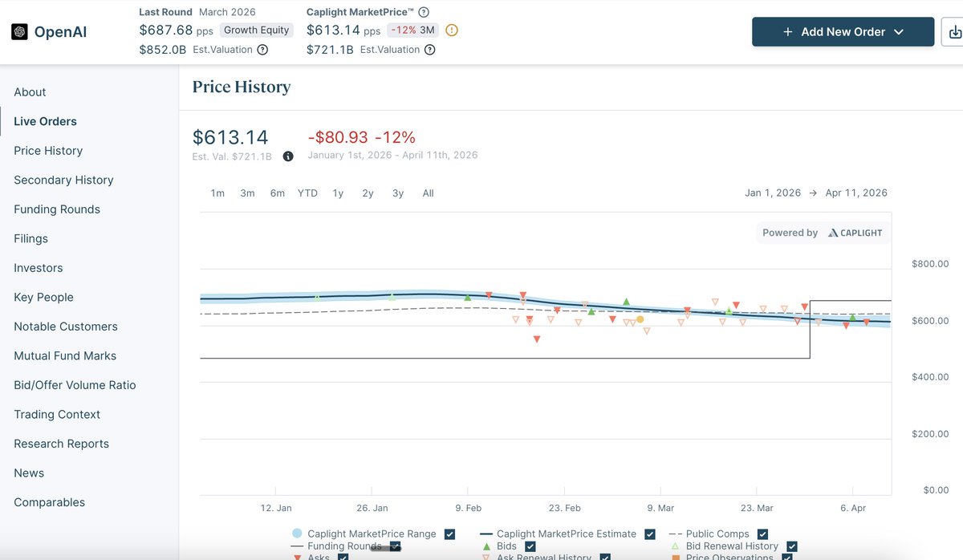Toggle the Bid Renewal History checkbox

click(x=792, y=547)
